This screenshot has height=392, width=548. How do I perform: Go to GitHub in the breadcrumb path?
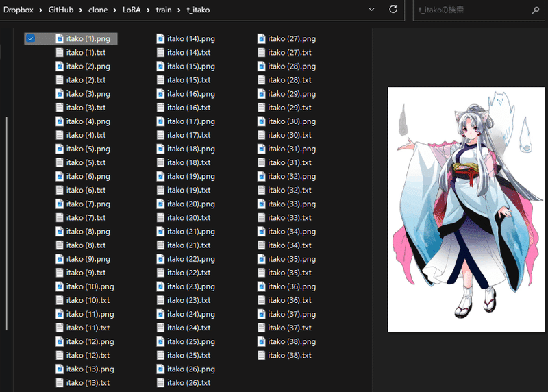pos(61,10)
